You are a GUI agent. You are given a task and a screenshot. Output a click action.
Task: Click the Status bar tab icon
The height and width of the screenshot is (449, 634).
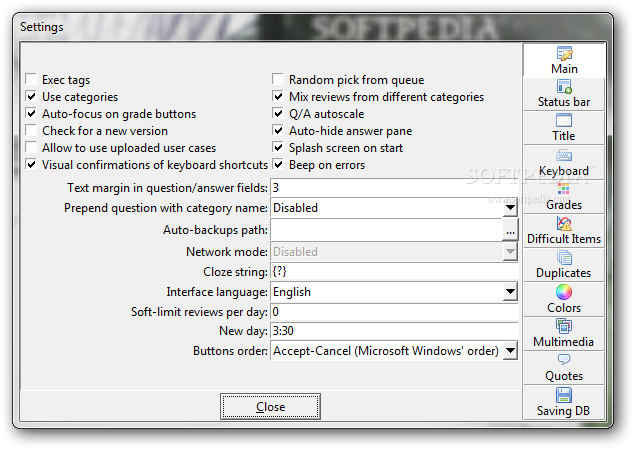tap(564, 87)
